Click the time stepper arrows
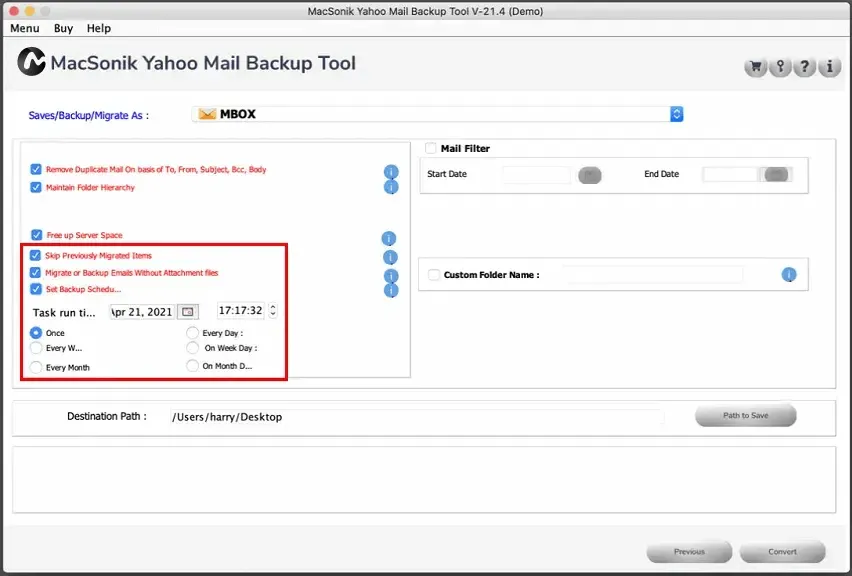Screen dimensions: 852x576 coord(273,310)
